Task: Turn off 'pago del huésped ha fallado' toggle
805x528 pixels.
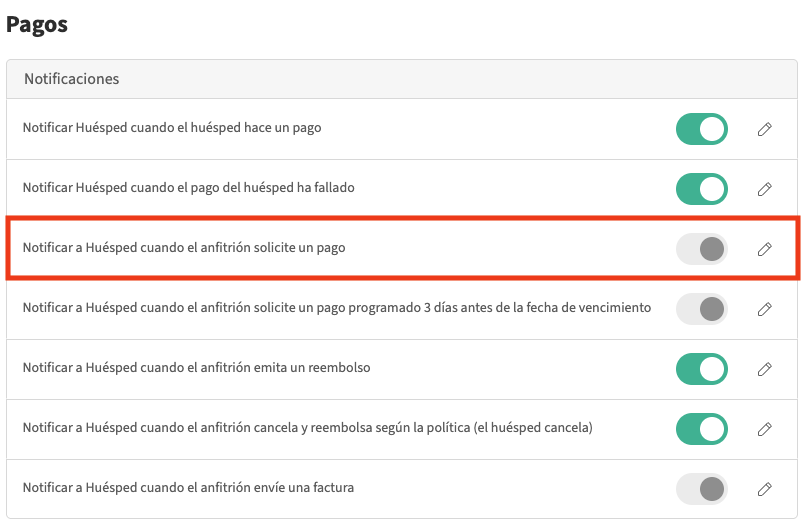Action: tap(701, 189)
